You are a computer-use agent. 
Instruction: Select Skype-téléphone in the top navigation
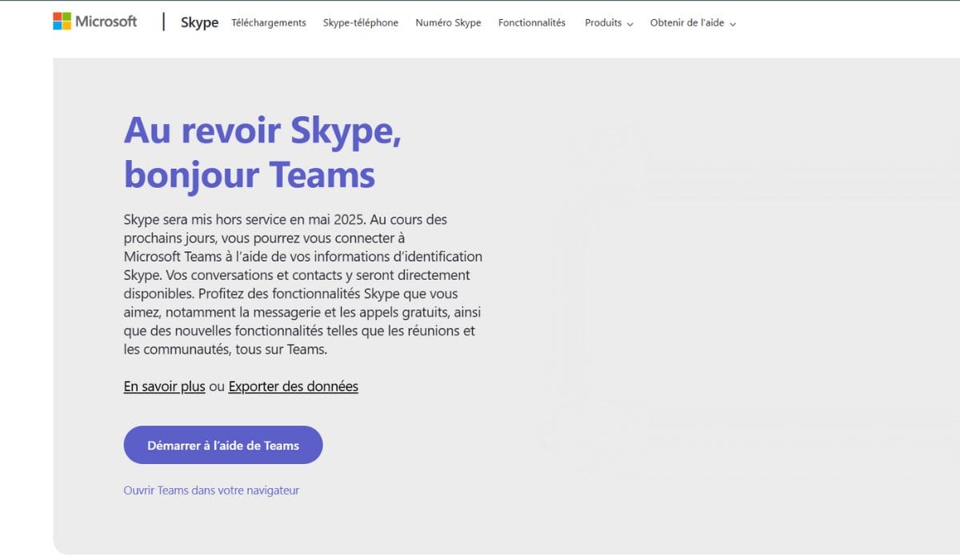coord(361,24)
